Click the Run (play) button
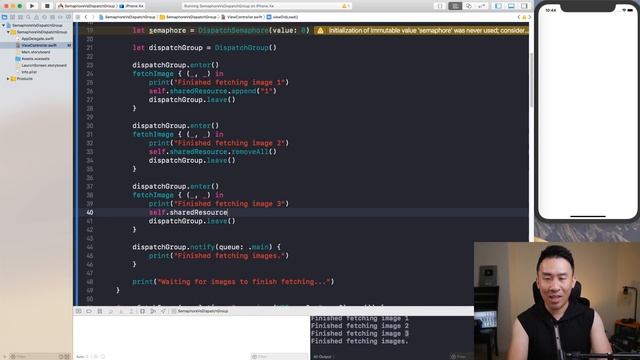Viewport: 640px width, 360px height. point(32,6)
